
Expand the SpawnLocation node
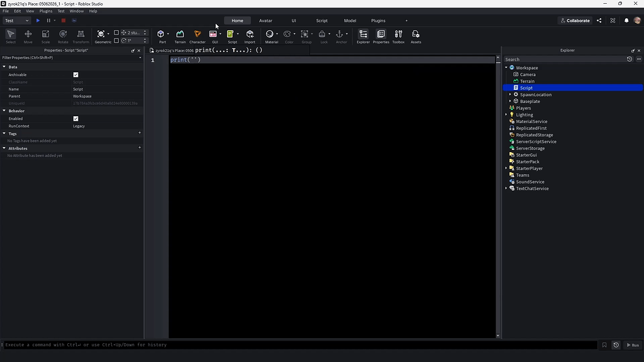[x=510, y=94]
